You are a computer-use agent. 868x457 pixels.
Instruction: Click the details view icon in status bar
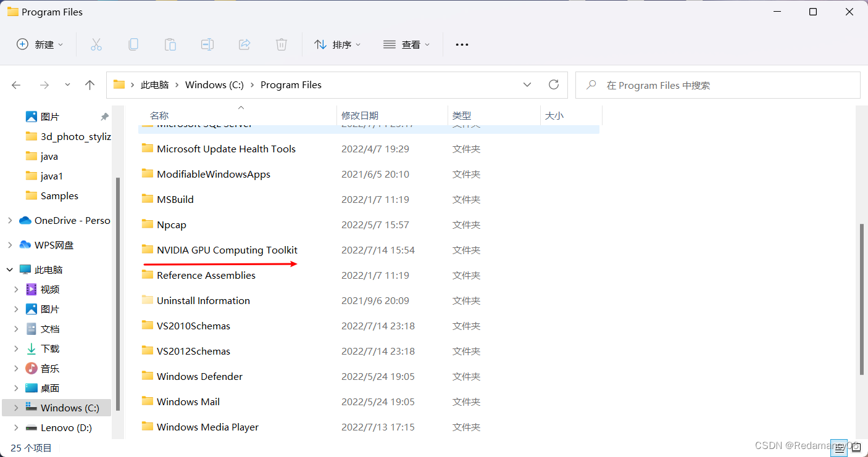coord(840,448)
